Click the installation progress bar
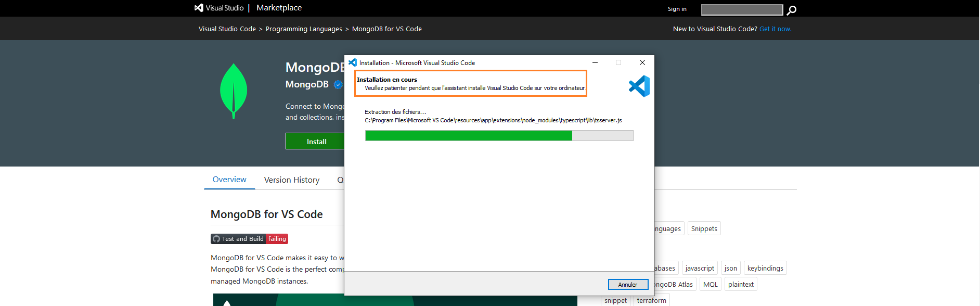This screenshot has width=980, height=306. pyautogui.click(x=499, y=136)
